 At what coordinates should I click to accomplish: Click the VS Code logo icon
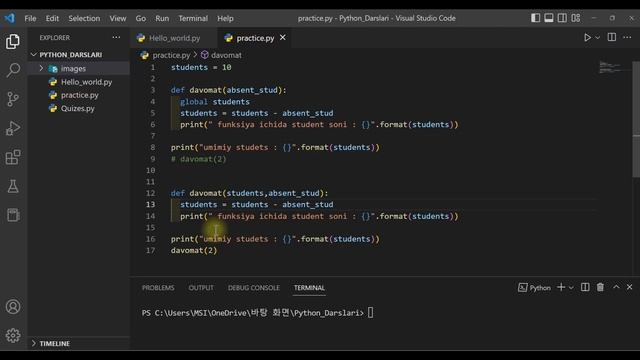click(x=9, y=18)
